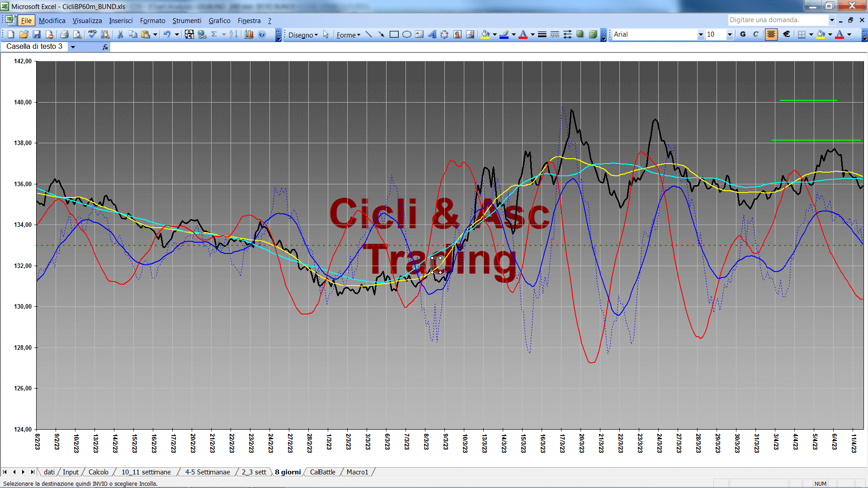
Task: Insert Diagram or Organization Chart icon
Action: pyautogui.click(x=444, y=34)
